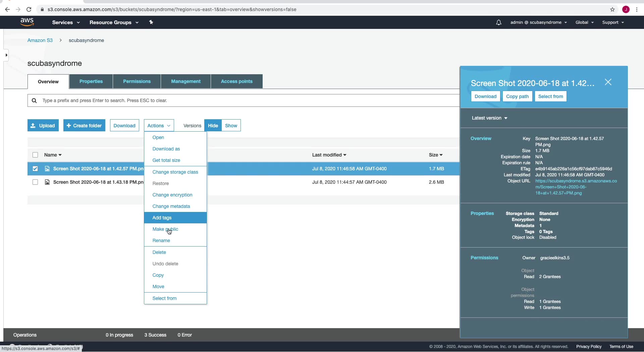Open the Terms of Use link
Screen dimensions: 644x352
[621, 347]
